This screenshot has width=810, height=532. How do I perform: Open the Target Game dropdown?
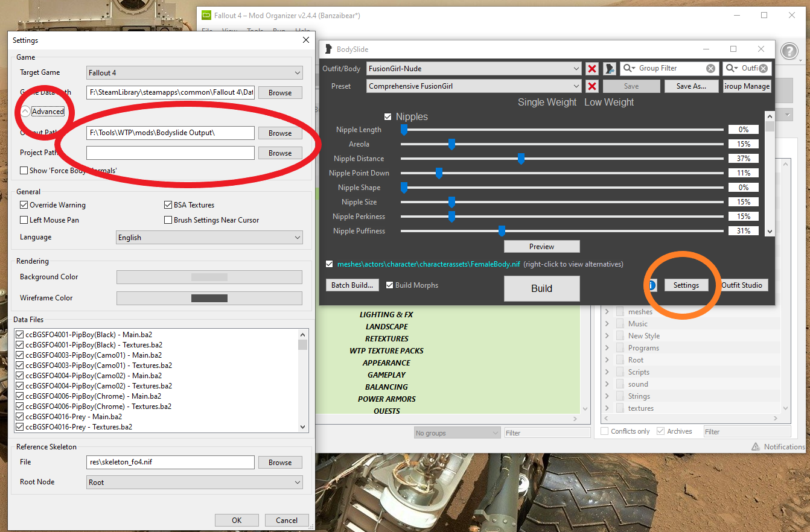[194, 73]
